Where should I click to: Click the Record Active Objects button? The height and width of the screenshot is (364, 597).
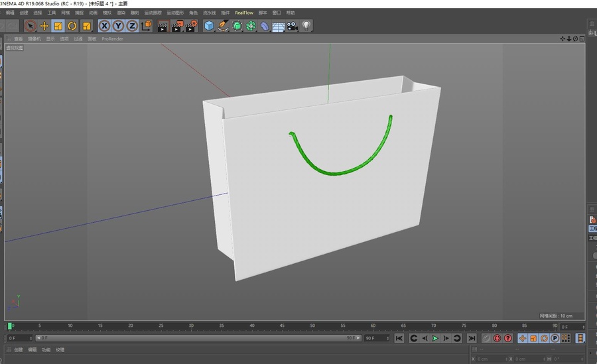coord(486,338)
